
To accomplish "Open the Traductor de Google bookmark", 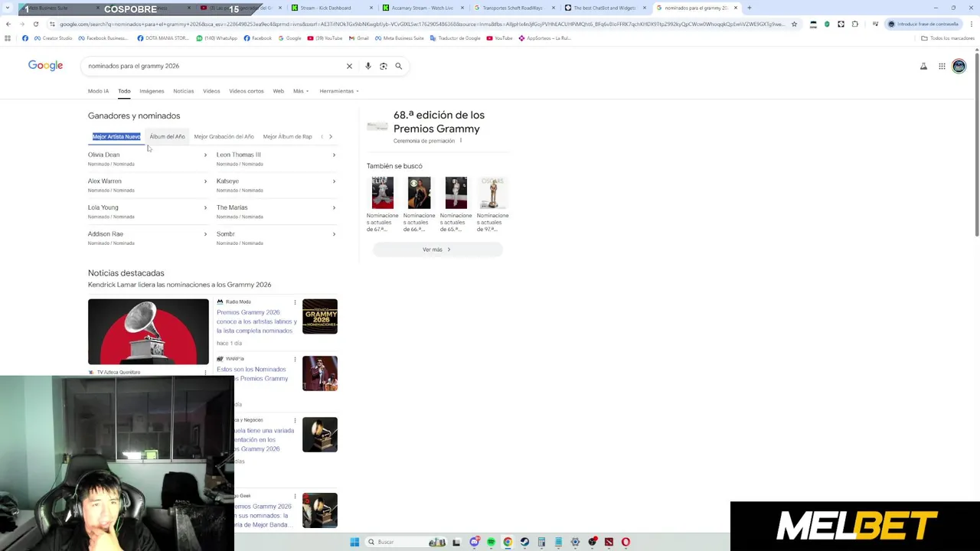I will (457, 37).
